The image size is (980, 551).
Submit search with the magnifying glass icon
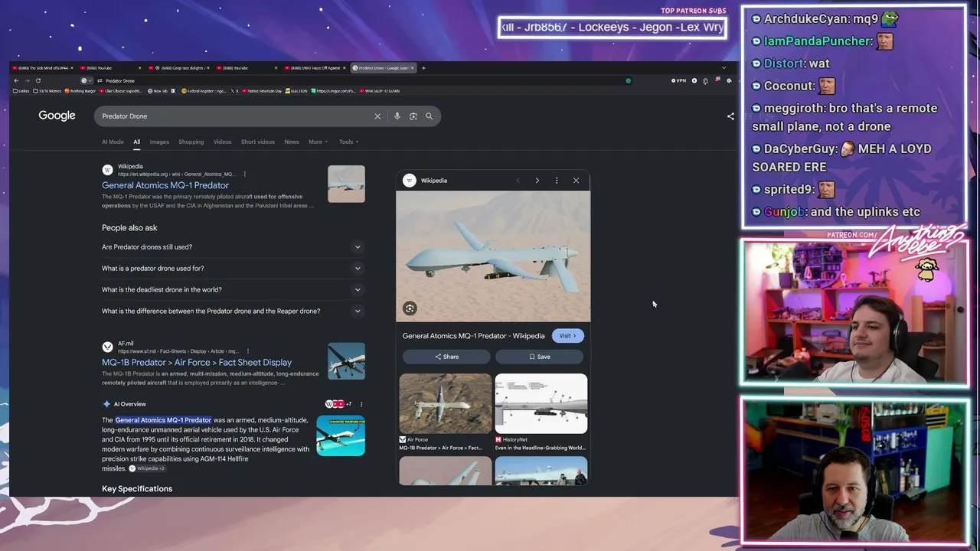(x=429, y=116)
